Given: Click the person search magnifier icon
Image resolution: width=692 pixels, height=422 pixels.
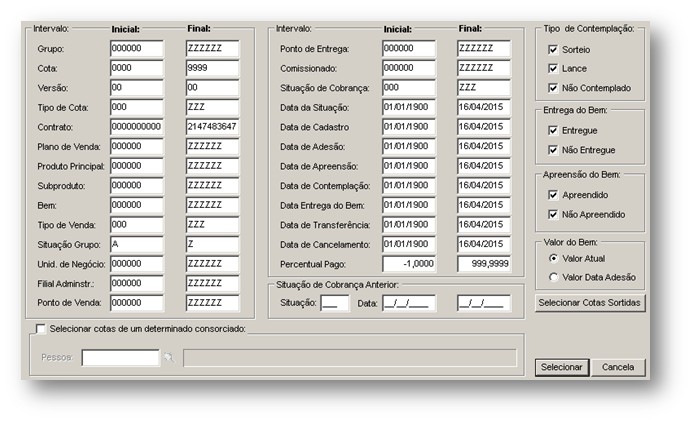Looking at the screenshot, I should point(169,357).
